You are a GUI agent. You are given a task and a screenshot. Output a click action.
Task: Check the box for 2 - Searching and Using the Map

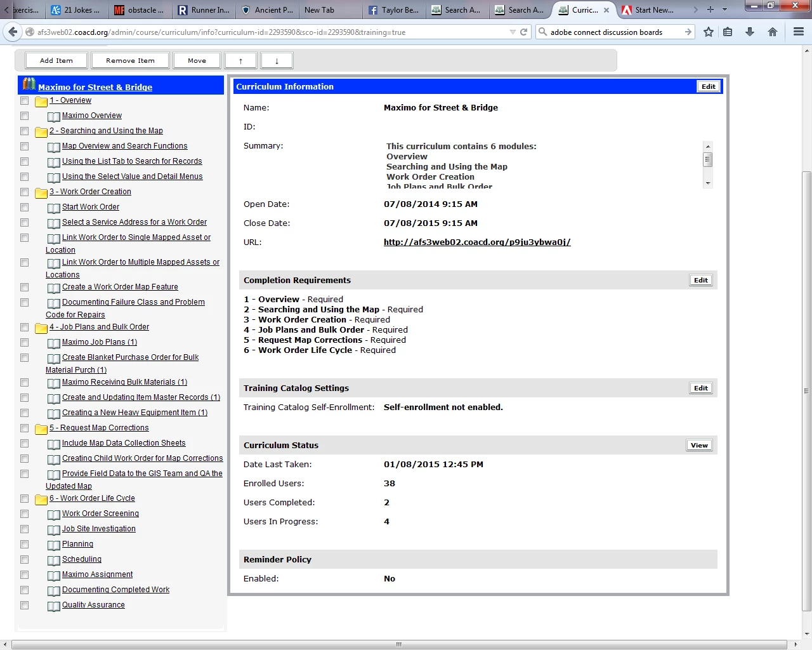point(24,131)
